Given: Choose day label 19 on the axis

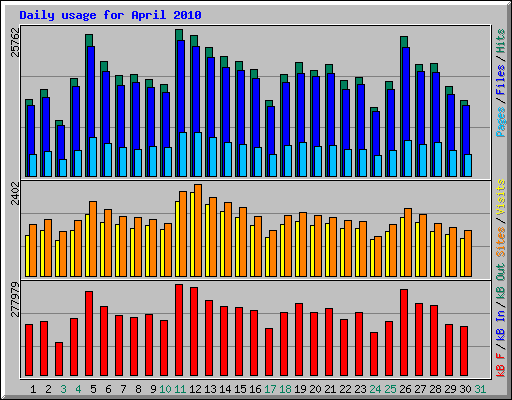Looking at the screenshot, I should click(x=300, y=389).
